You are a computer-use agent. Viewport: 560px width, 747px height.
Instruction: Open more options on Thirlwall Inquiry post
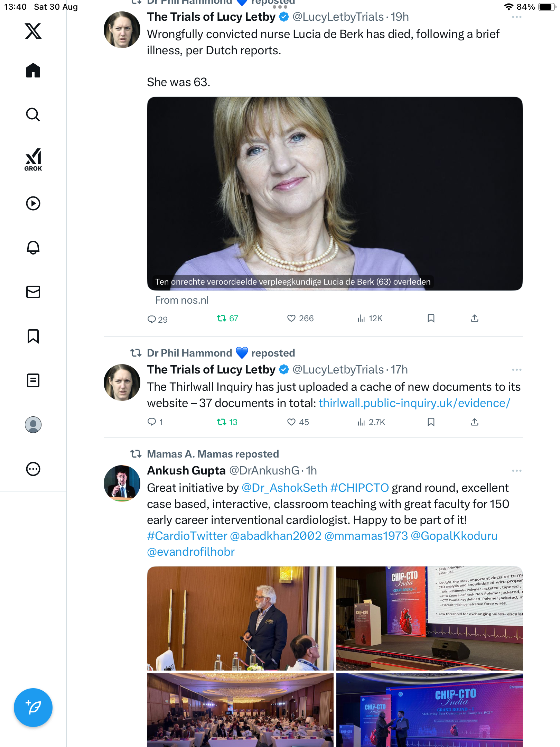pos(516,370)
